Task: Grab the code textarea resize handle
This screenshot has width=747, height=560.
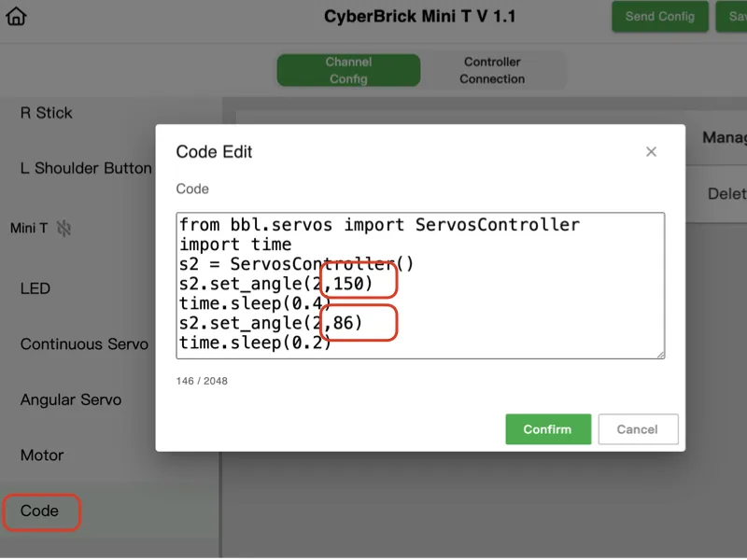Action: 660,354
